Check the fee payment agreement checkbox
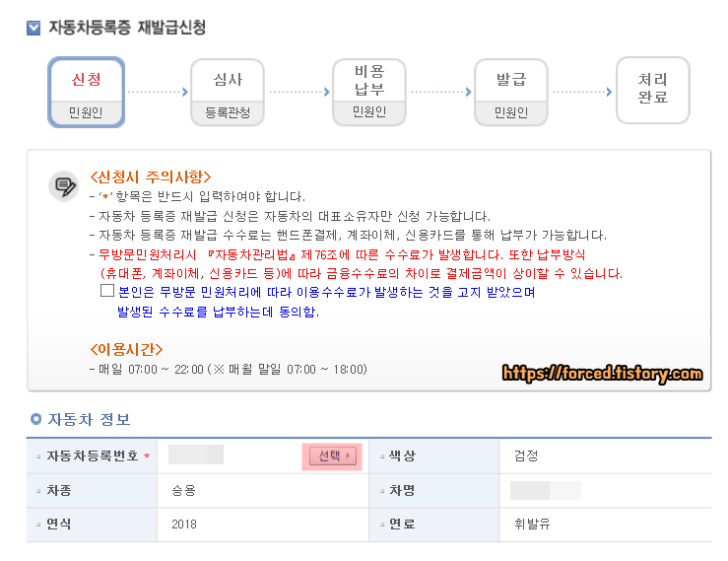 pyautogui.click(x=107, y=291)
